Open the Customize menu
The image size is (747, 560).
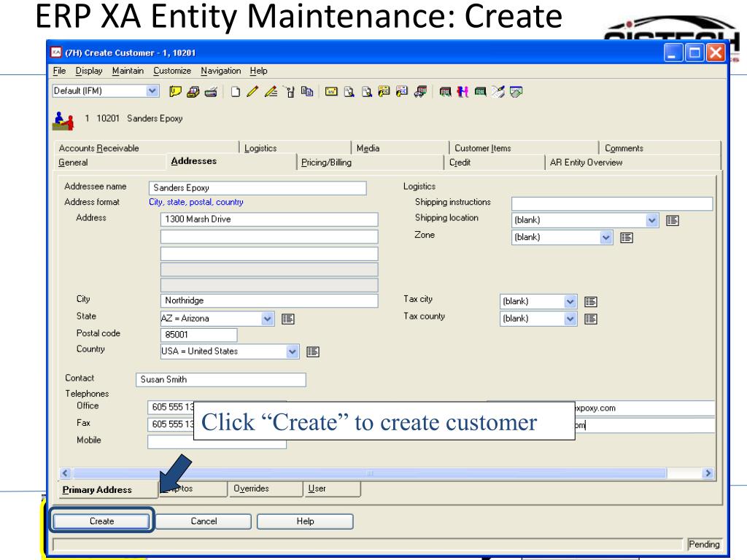coord(172,71)
